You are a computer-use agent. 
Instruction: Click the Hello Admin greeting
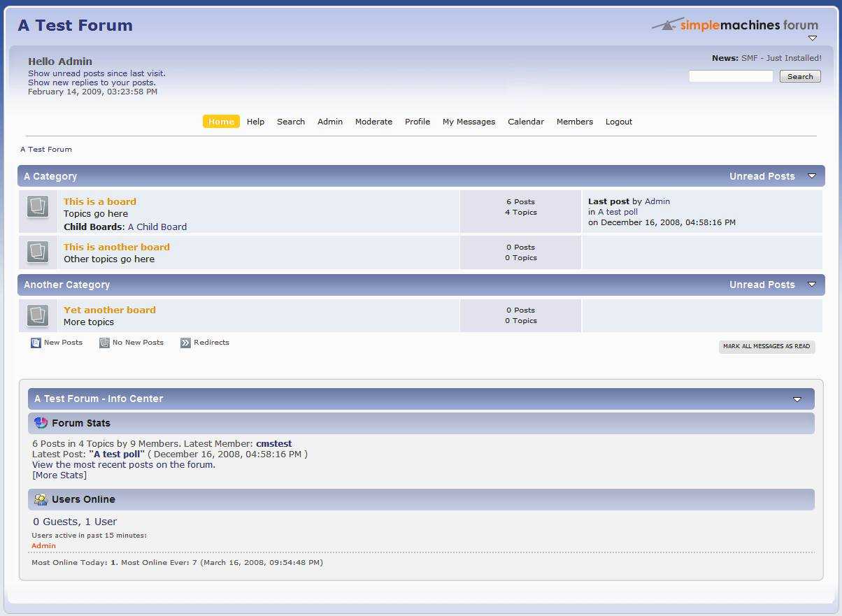click(60, 62)
